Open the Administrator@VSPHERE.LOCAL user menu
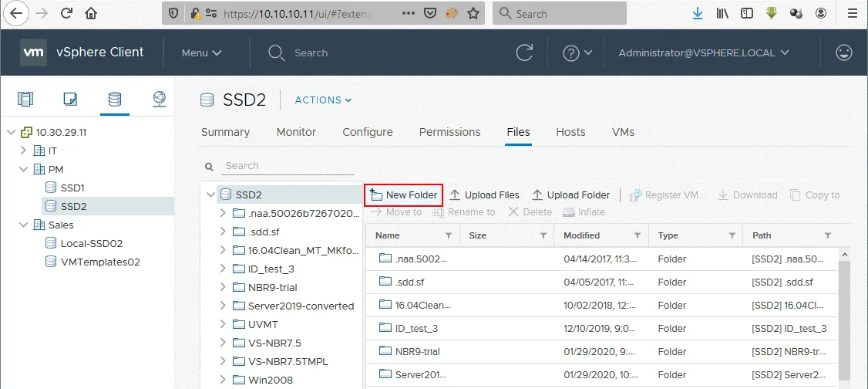Viewport: 868px width, 389px height. 704,52
